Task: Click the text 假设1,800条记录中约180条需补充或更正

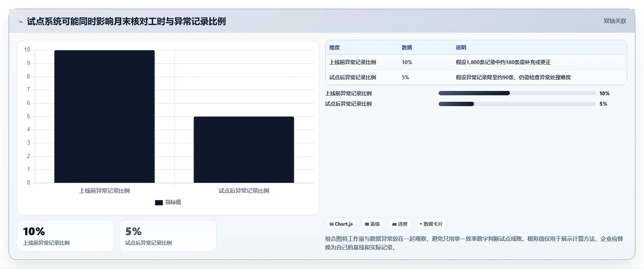Action: pyautogui.click(x=503, y=62)
